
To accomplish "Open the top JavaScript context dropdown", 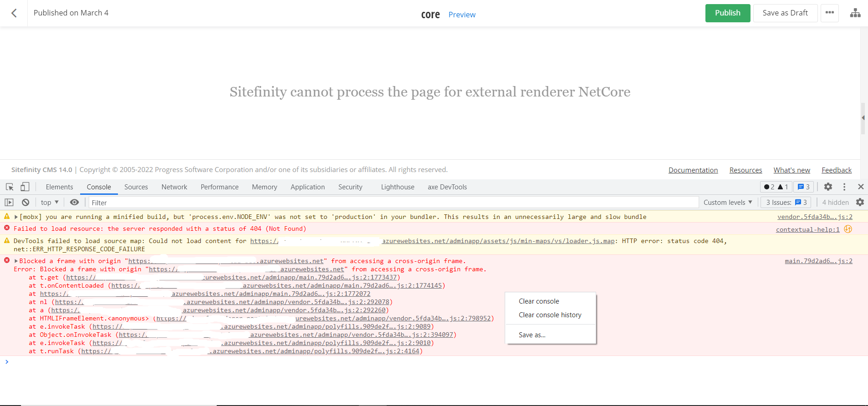I will 50,203.
